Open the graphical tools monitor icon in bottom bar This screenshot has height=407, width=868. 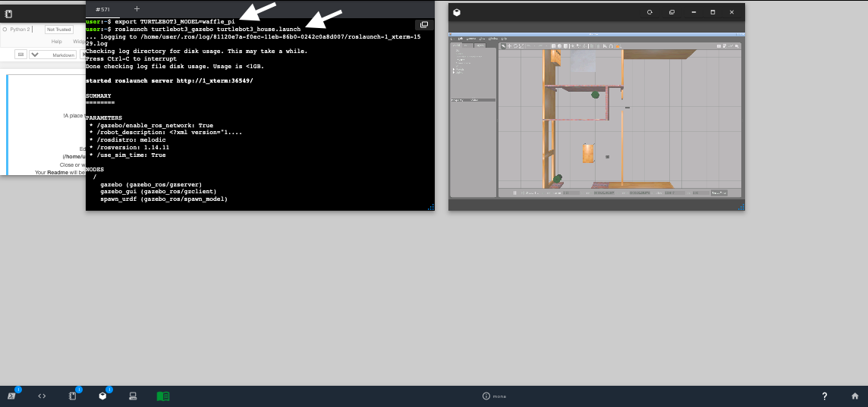(x=133, y=396)
